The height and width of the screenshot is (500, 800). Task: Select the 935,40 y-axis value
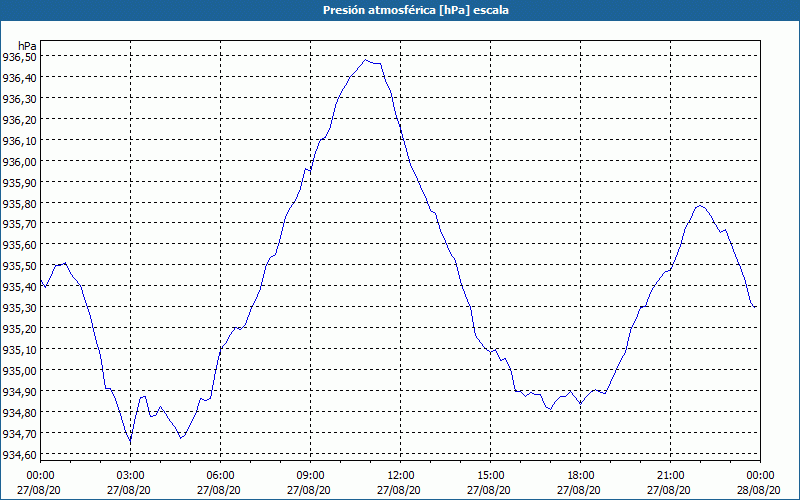tap(19, 286)
